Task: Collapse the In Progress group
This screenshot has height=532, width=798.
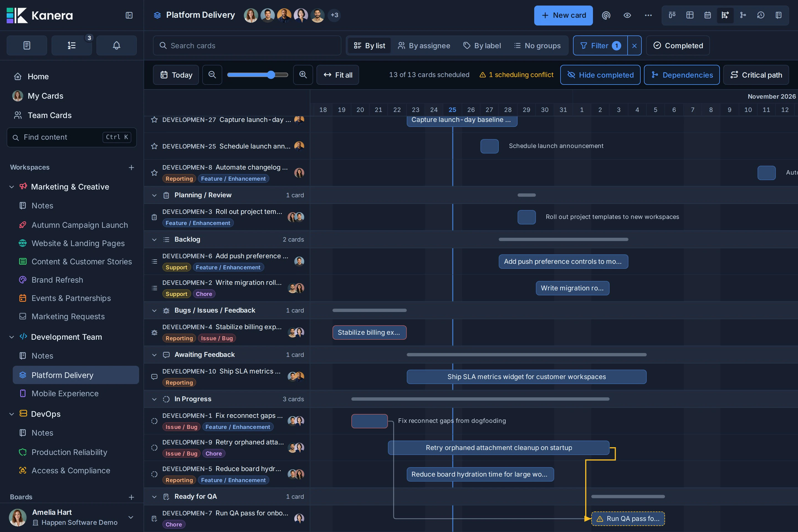Action: (x=154, y=399)
